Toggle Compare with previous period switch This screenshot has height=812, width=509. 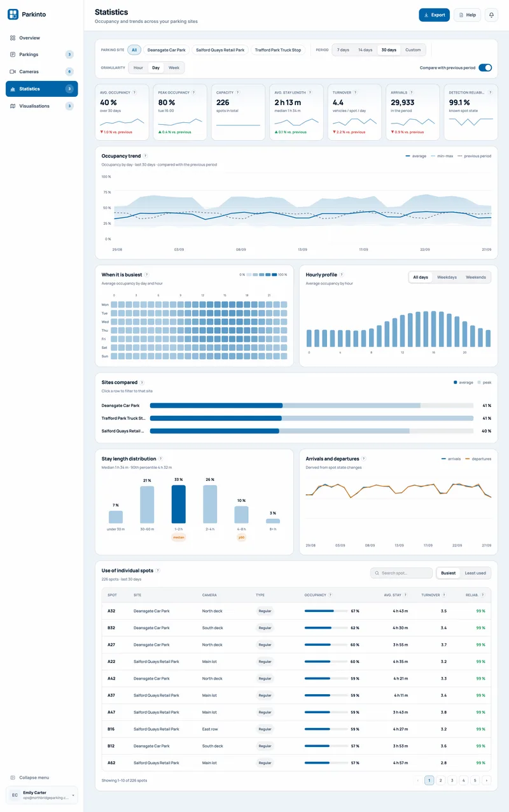pos(485,68)
